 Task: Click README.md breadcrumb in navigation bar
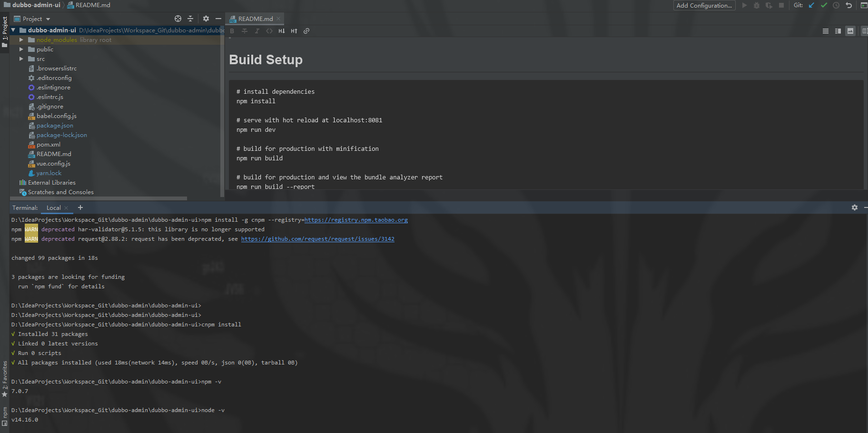(89, 5)
